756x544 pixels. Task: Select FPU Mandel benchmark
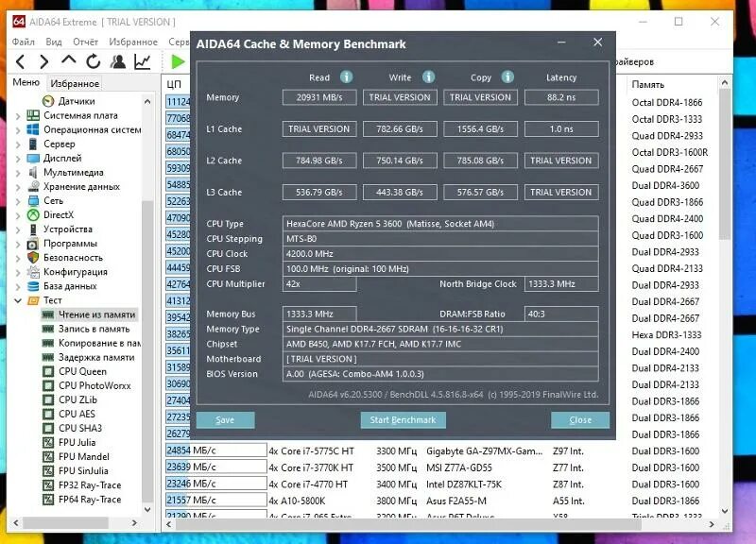coord(84,457)
